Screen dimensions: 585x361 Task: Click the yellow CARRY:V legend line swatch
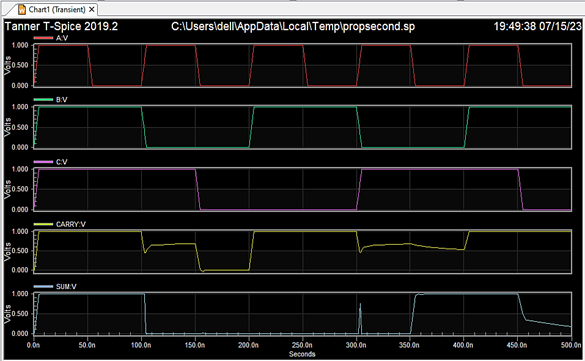pos(43,224)
